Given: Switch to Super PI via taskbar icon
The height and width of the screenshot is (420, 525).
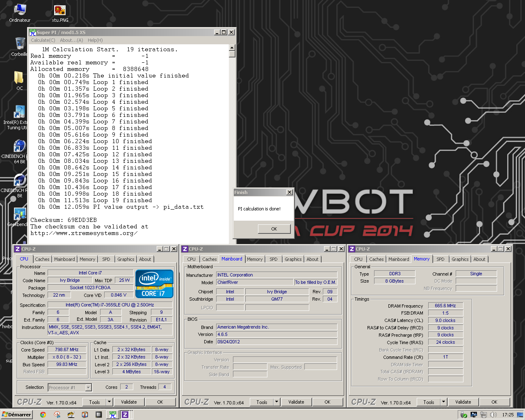Looking at the screenshot, I should [113, 415].
